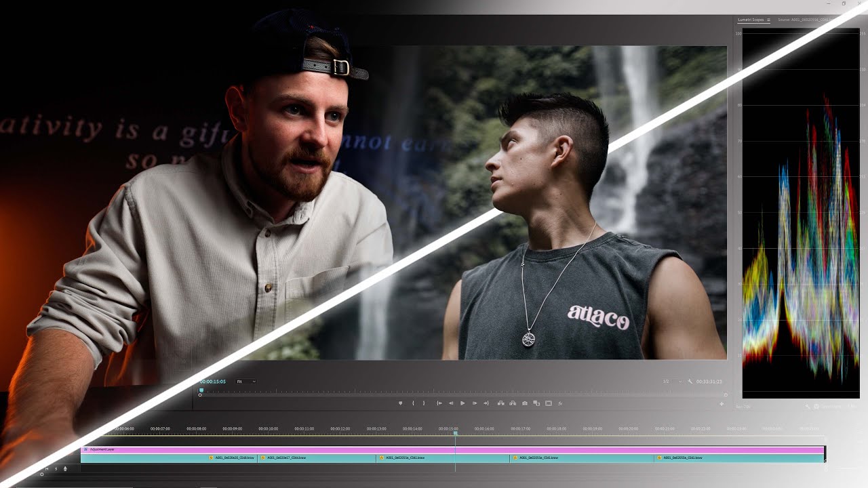Open the Program monitor wrench settings

click(x=690, y=382)
